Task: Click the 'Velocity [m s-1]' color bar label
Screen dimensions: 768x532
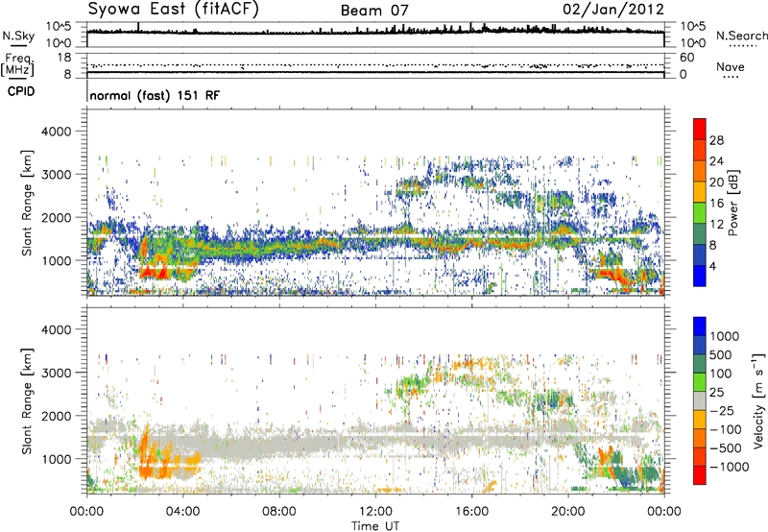Action: 758,400
